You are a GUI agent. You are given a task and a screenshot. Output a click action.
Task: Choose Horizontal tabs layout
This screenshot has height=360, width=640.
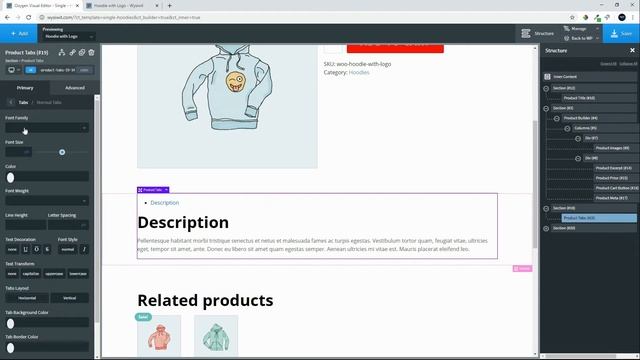tap(27, 298)
